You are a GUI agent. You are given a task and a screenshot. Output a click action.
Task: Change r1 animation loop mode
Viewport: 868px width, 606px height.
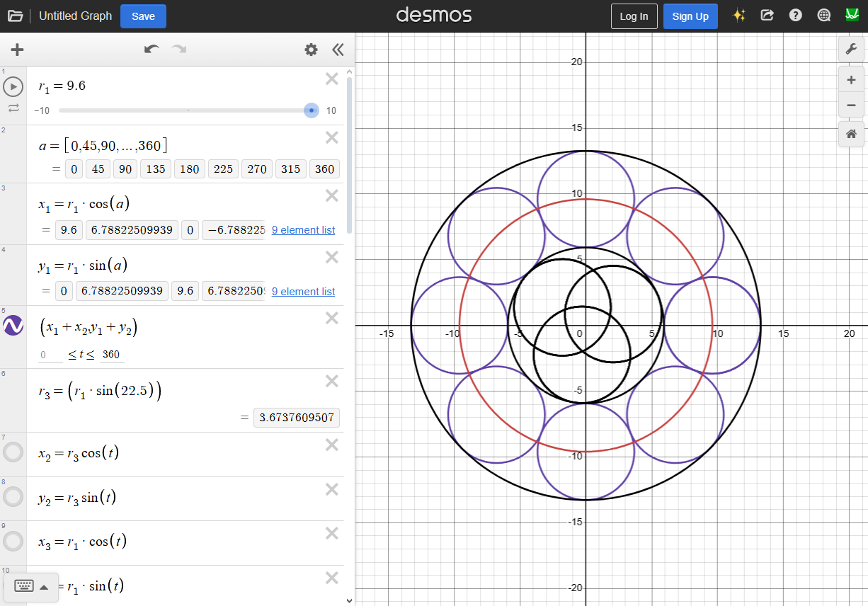pos(13,108)
